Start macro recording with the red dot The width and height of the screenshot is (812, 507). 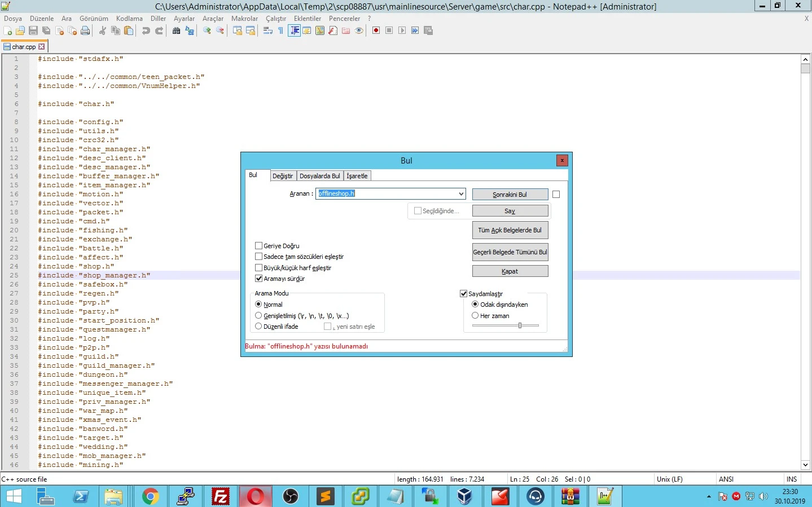pyautogui.click(x=376, y=30)
